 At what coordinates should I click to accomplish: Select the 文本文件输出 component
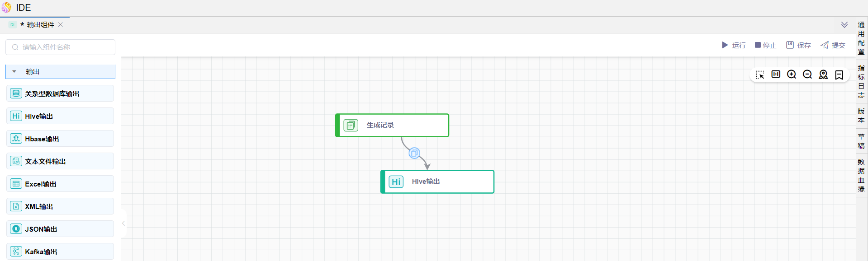coord(60,161)
